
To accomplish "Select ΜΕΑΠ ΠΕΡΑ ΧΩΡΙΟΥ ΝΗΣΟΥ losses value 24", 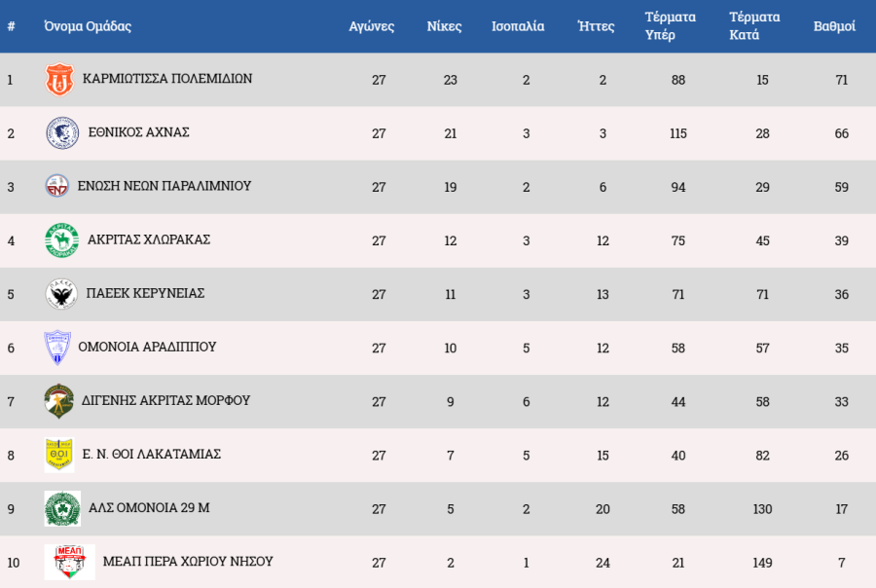I will click(x=602, y=563).
